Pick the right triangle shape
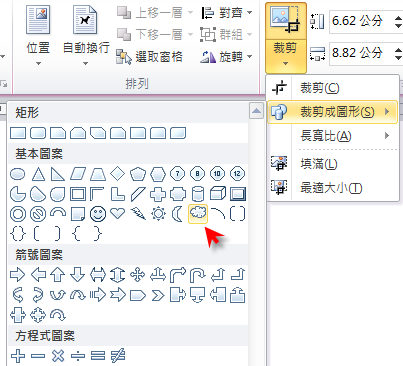 (58, 174)
